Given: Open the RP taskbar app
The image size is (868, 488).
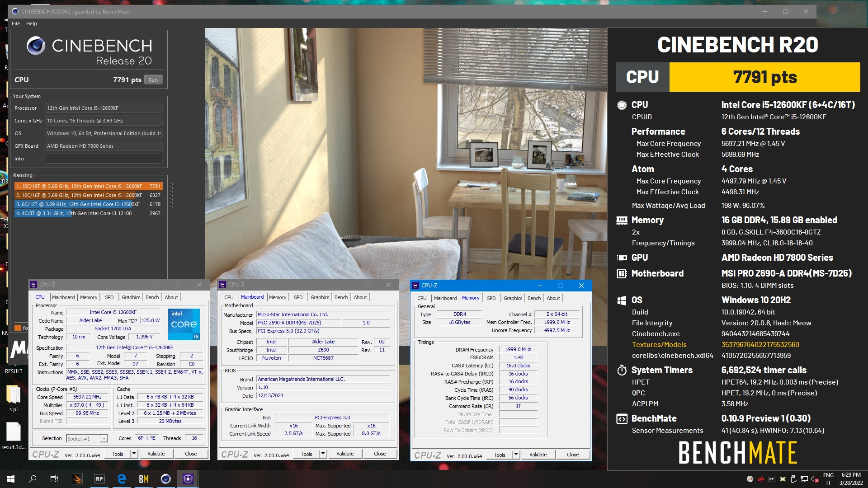Looking at the screenshot, I should tap(99, 479).
